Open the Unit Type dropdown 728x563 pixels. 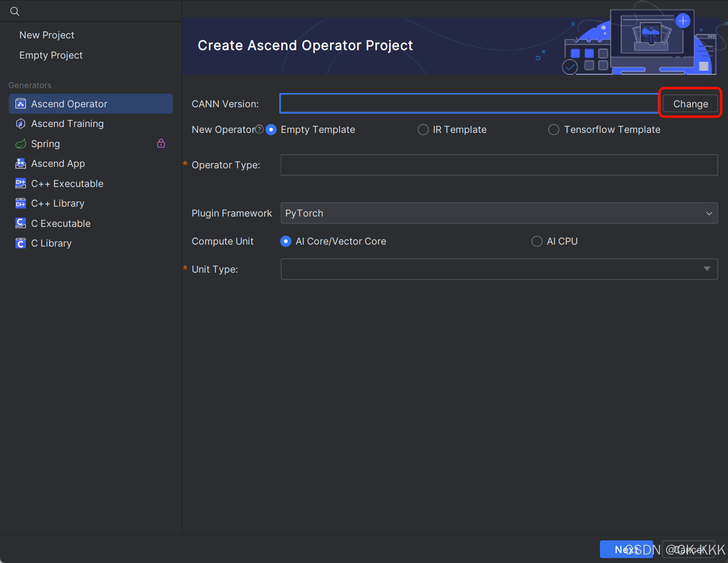point(707,269)
